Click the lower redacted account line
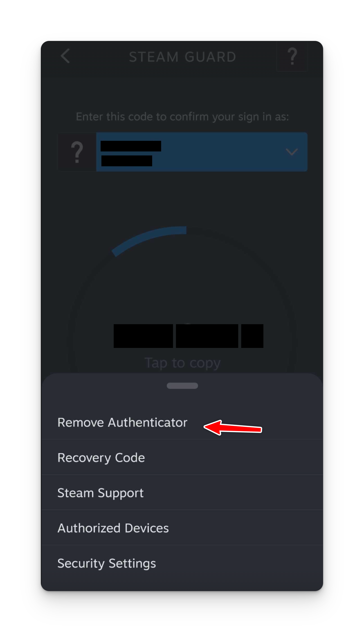364x632 pixels. pos(127,161)
